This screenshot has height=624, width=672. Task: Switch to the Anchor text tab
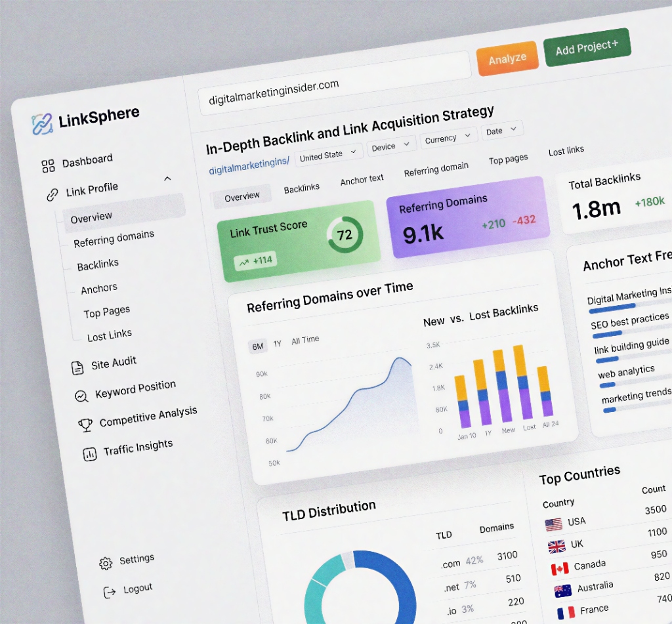tap(362, 180)
